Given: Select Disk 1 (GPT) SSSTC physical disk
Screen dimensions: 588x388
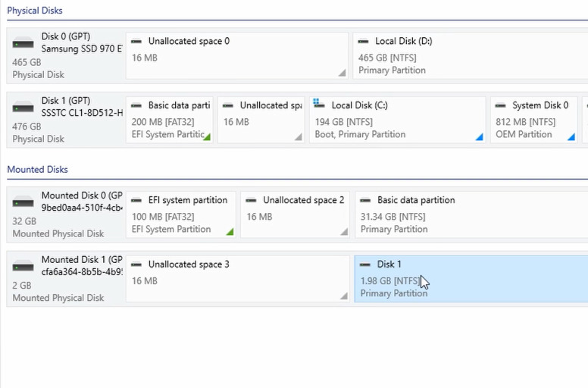Looking at the screenshot, I should tap(67, 120).
